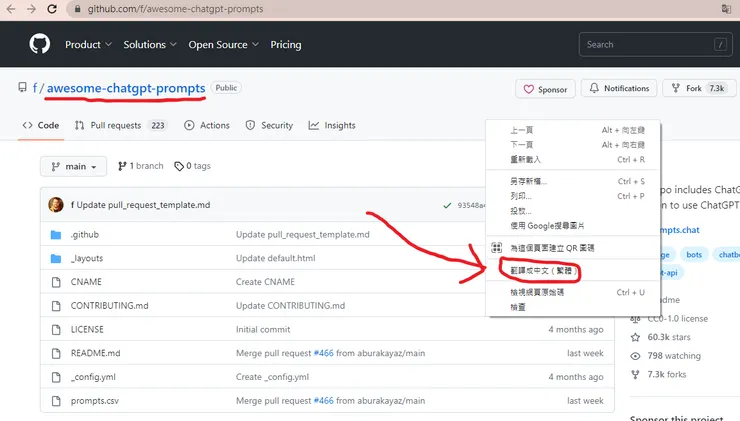The width and height of the screenshot is (740, 421).
Task: Open the _config.yml file
Action: pos(93,377)
